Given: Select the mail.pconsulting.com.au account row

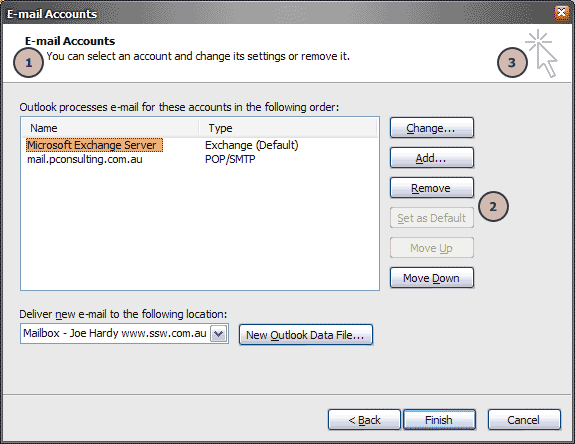Looking at the screenshot, I should point(200,159).
